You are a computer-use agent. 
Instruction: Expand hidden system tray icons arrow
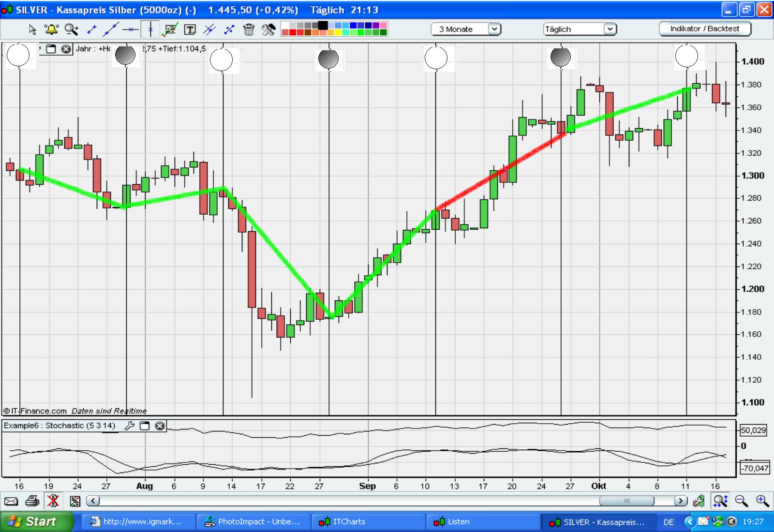pyautogui.click(x=690, y=522)
